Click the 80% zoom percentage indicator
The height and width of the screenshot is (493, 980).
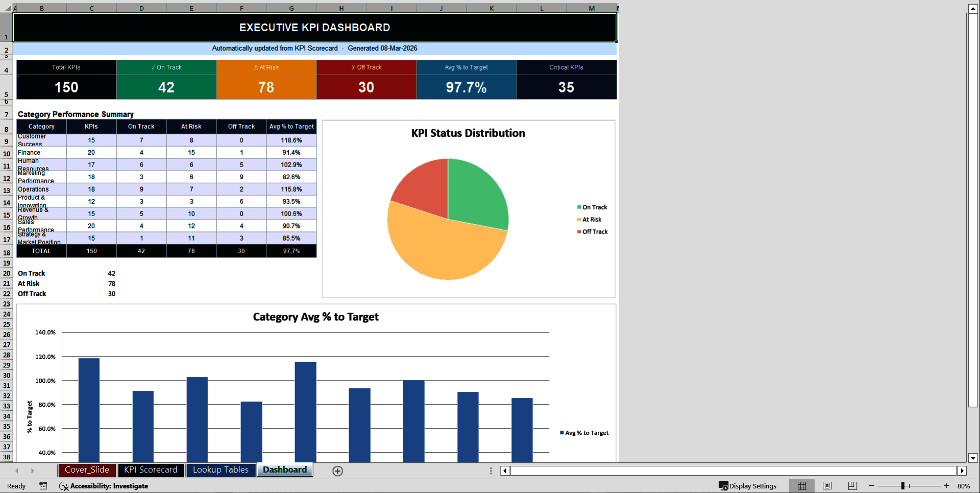click(x=964, y=486)
